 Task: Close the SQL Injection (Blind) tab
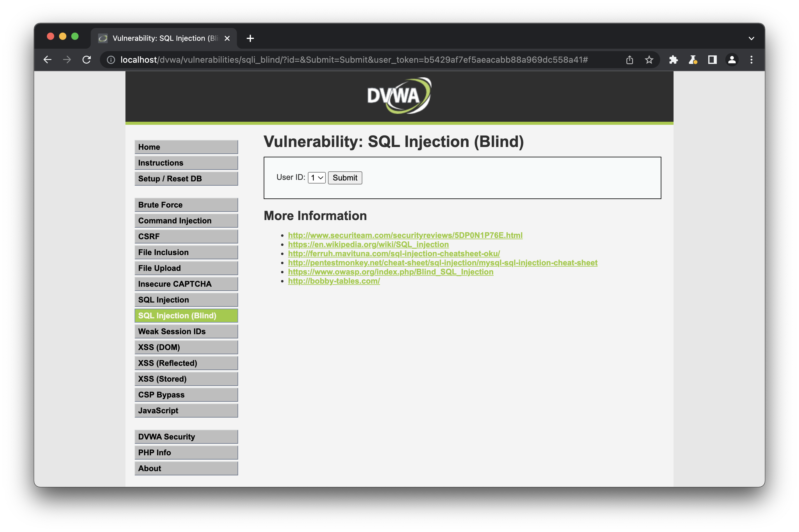pos(227,38)
